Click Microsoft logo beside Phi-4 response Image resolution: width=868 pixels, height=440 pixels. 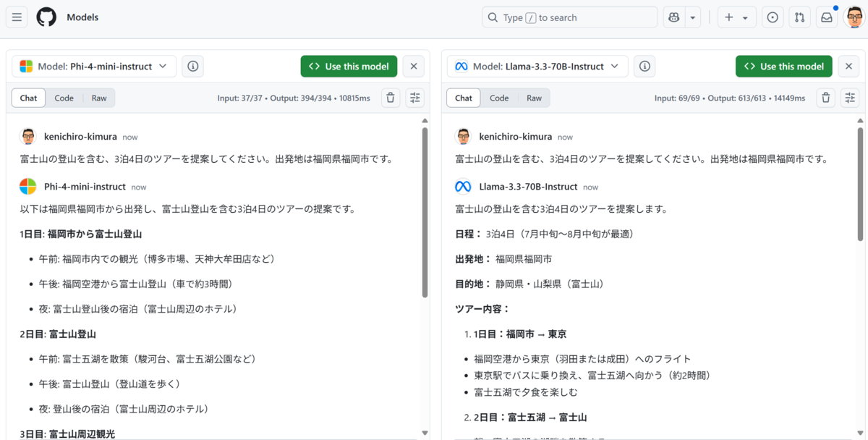click(x=28, y=187)
